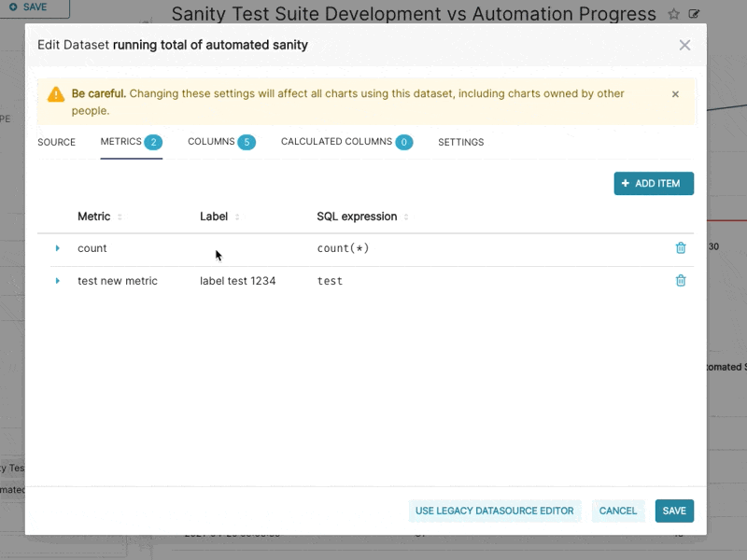Delete the count metric with trash icon

click(681, 247)
